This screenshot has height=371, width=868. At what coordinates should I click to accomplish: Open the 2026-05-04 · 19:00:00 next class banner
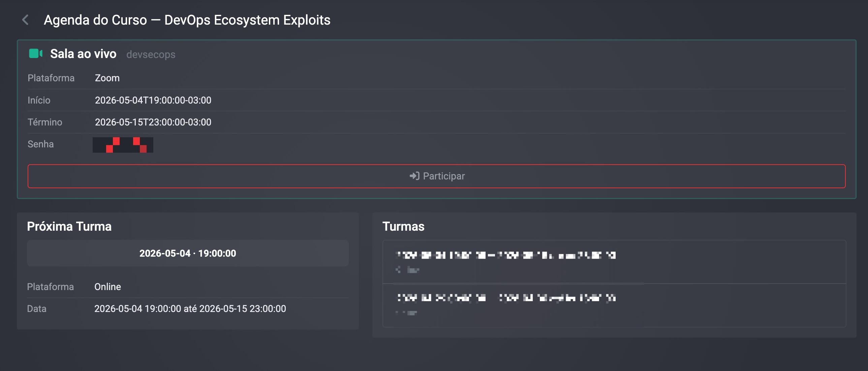[188, 253]
